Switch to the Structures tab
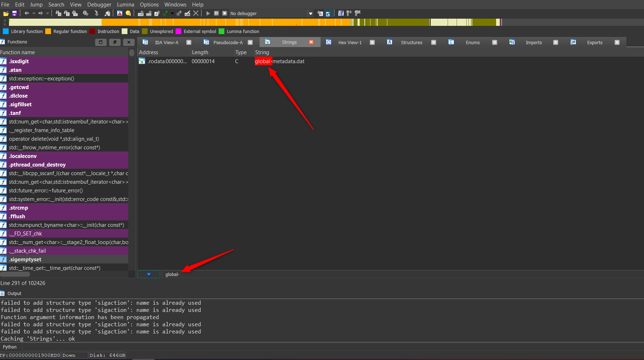Image resolution: width=644 pixels, height=360 pixels. 412,42
